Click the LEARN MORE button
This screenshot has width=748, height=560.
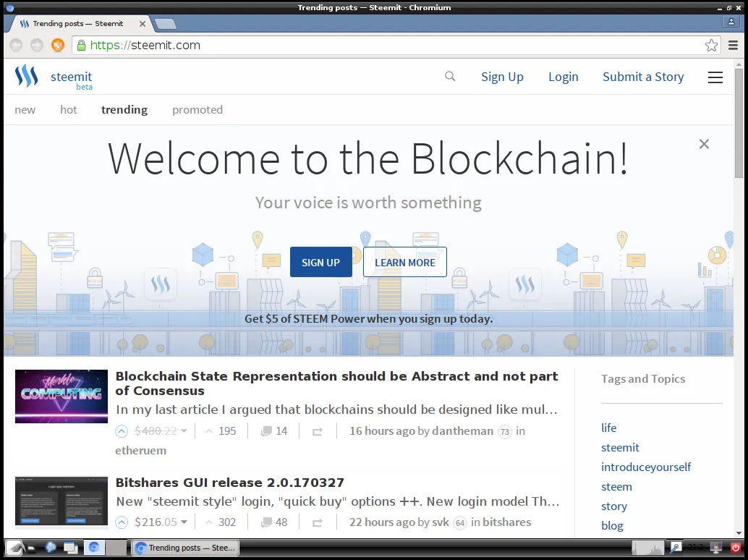point(404,262)
